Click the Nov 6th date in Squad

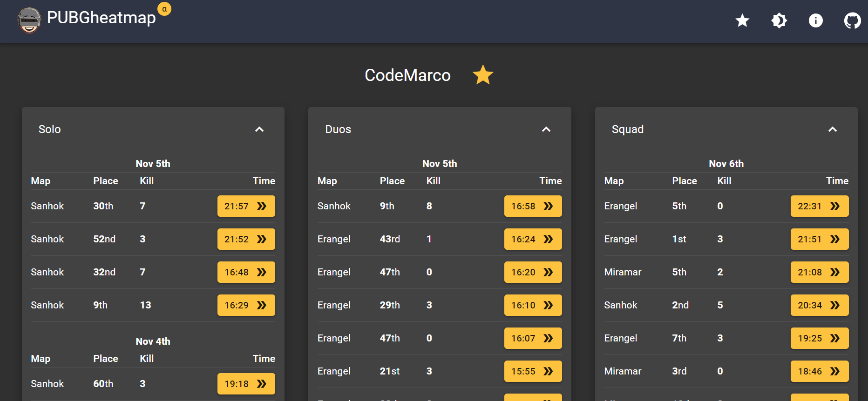(x=726, y=164)
